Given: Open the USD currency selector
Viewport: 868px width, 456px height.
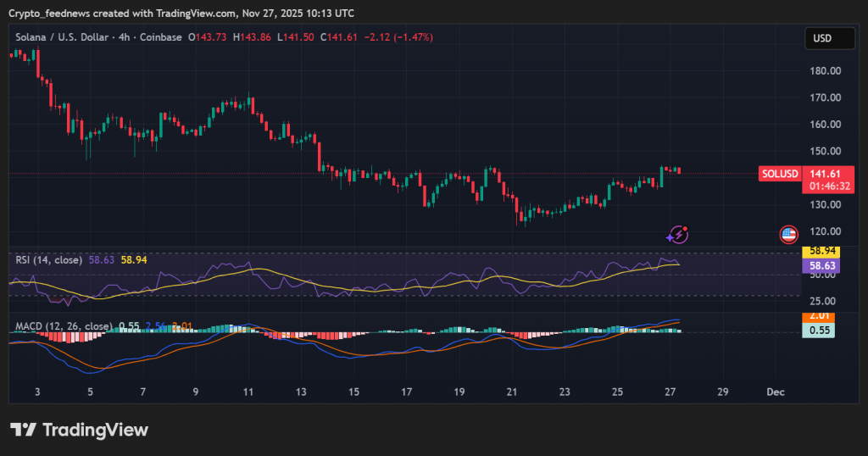Looking at the screenshot, I should 829,38.
